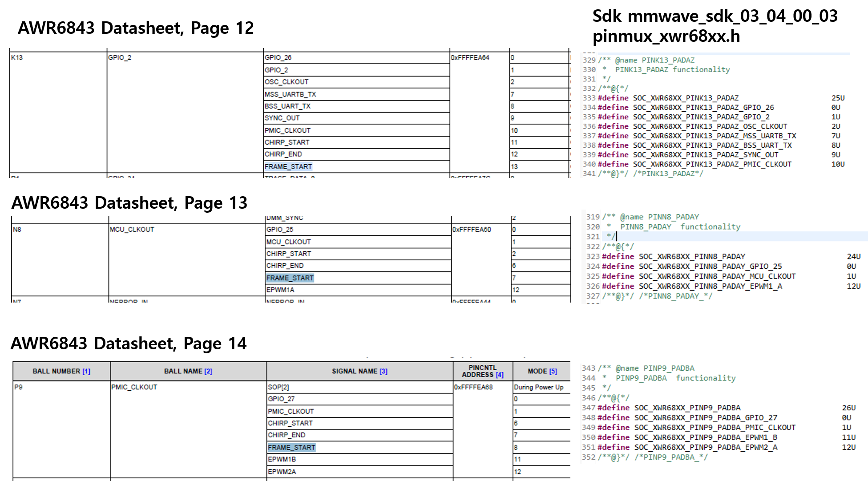Open footnote link [3] beside SIGNAL NAME
Screen dimensions: 868x481
pos(384,371)
